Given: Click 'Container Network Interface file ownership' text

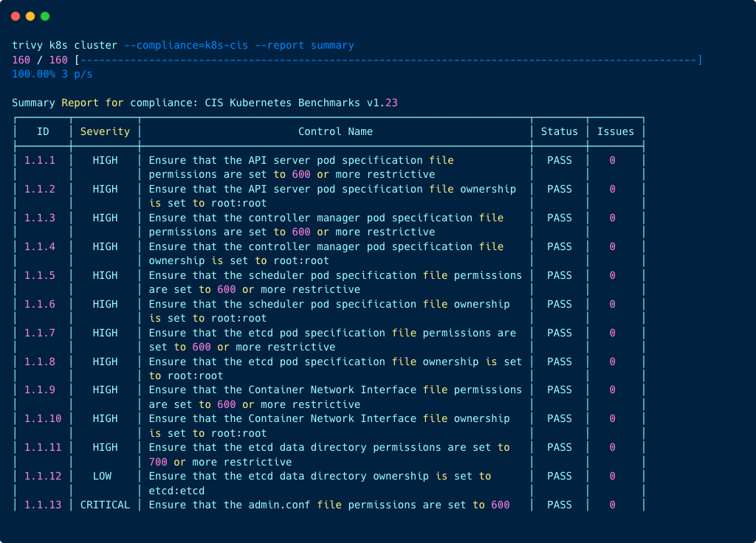Looking at the screenshot, I should (379, 419).
